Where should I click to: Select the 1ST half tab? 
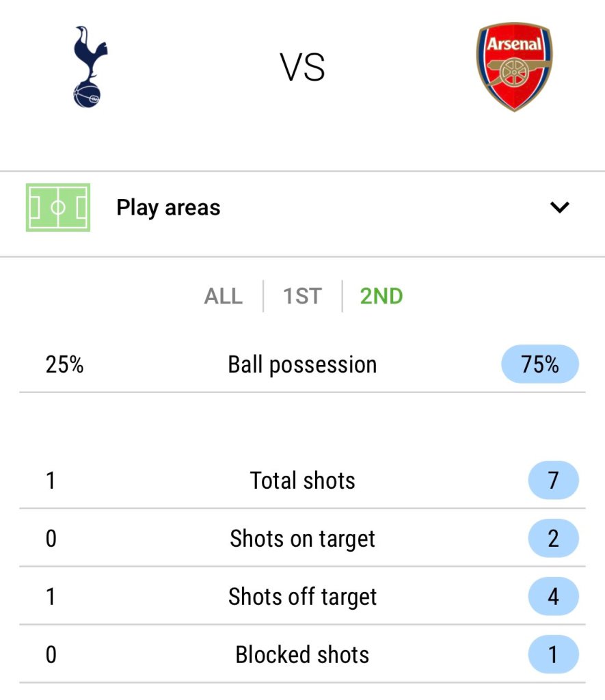302,296
